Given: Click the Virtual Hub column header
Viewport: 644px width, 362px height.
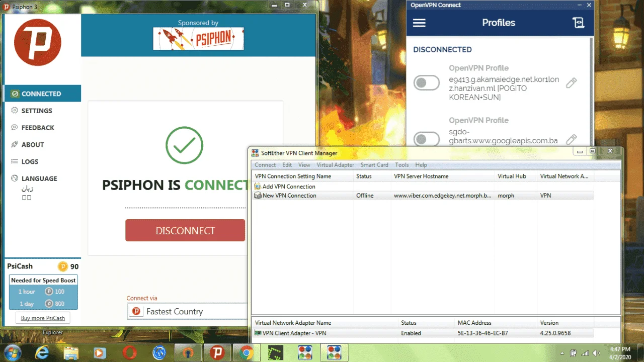Looking at the screenshot, I should [x=516, y=176].
